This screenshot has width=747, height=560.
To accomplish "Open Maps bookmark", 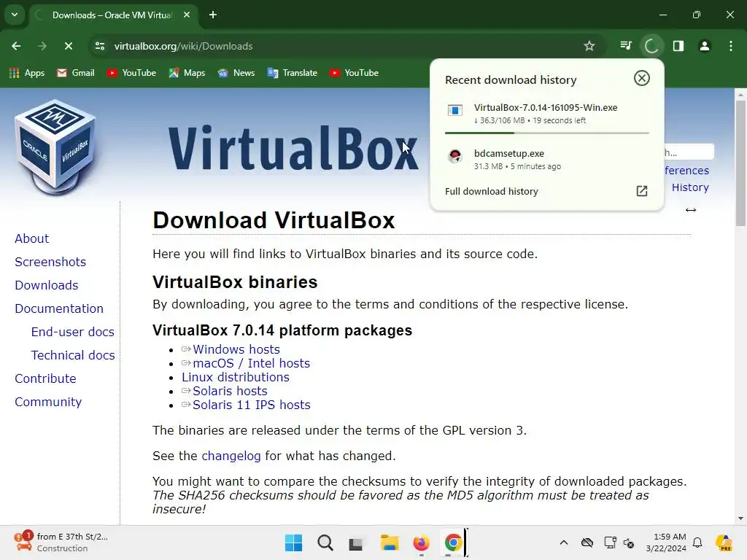I will click(187, 73).
